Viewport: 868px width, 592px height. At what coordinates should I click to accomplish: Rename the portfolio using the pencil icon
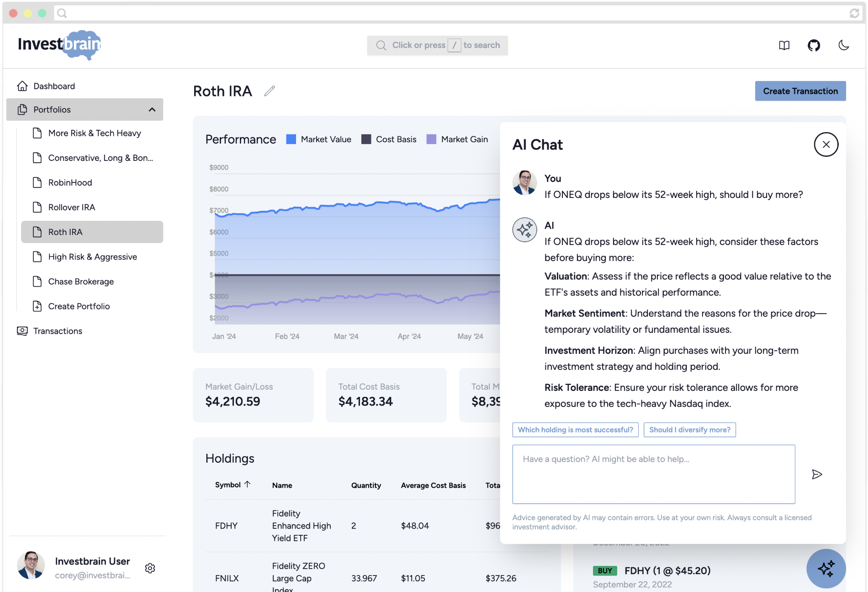(269, 91)
